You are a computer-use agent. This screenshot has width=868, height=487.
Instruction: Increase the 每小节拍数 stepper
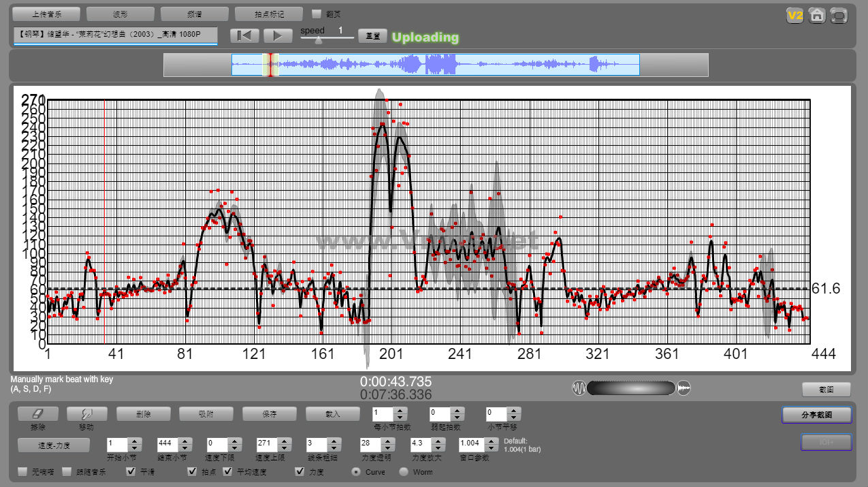pyautogui.click(x=400, y=410)
